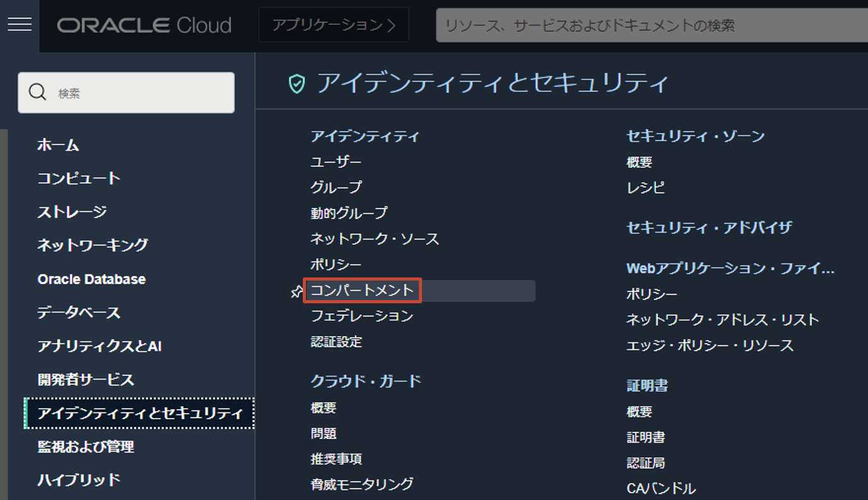Open the コンパートメント link
Viewport: 868px width, 500px height.
click(362, 291)
